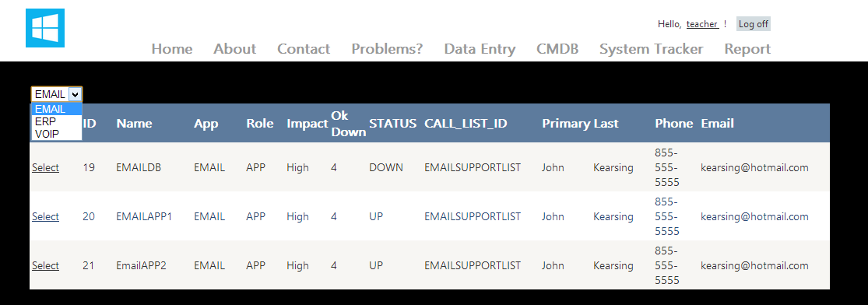Click the Windows logo icon
This screenshot has height=305, width=868.
click(45, 28)
